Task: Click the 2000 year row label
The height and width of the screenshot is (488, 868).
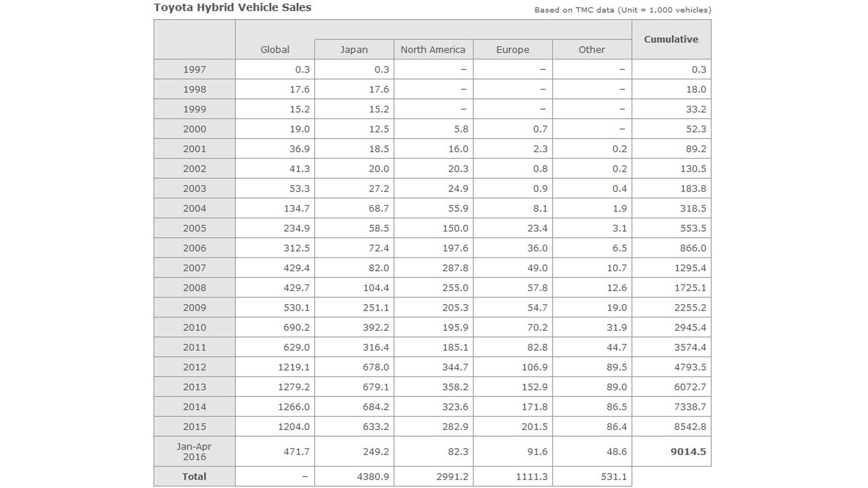Action: [x=194, y=129]
